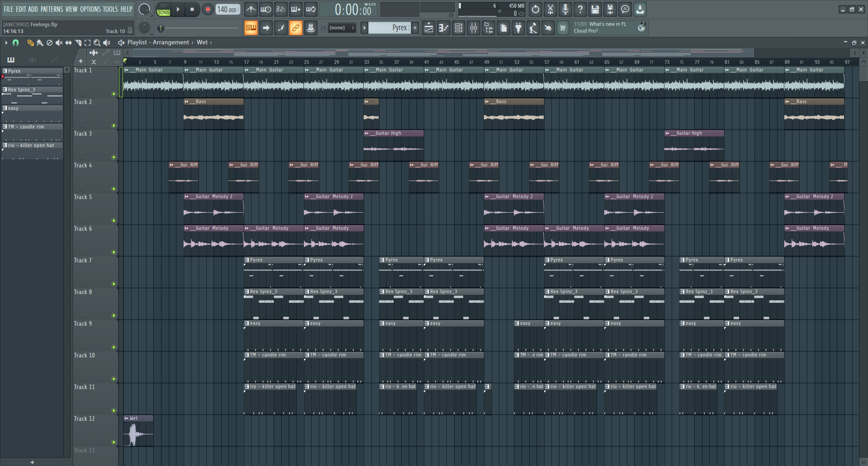868x466 pixels.
Task: Toggle the metronome icon
Action: 251,9
